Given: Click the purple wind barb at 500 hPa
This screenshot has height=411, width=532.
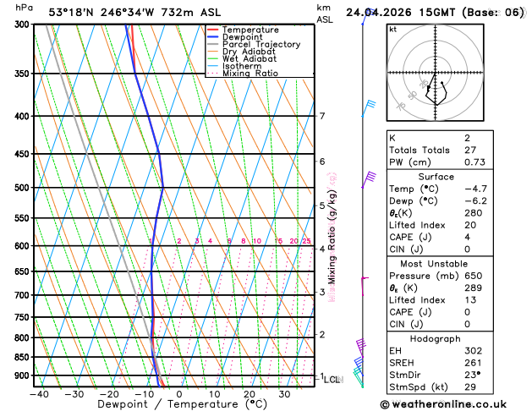Looking at the screenshot, I should coord(369,179).
